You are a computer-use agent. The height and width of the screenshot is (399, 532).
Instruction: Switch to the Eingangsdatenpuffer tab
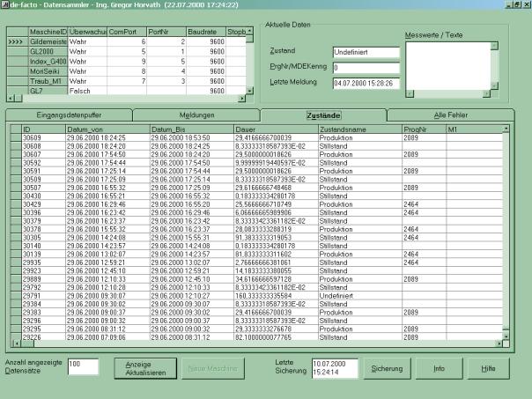pos(68,115)
